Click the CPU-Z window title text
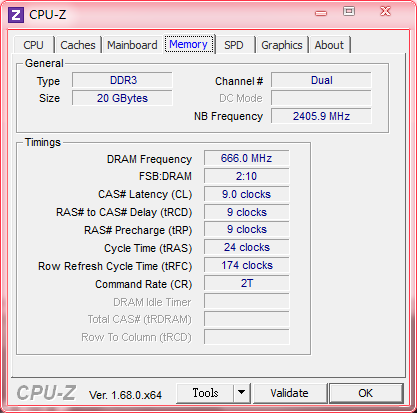Screen dimensions: 417x413 tap(48, 15)
